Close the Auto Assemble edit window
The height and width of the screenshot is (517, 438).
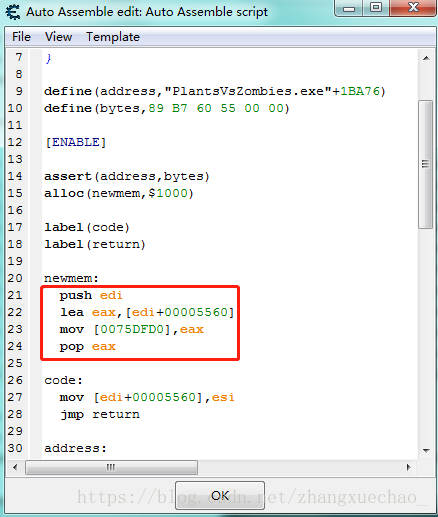pos(413,7)
